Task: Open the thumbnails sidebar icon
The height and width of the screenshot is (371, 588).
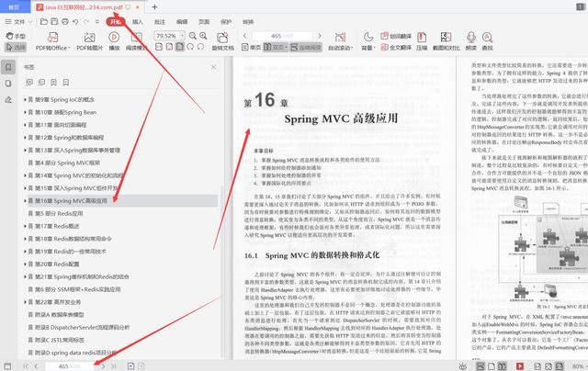Action: (x=8, y=84)
